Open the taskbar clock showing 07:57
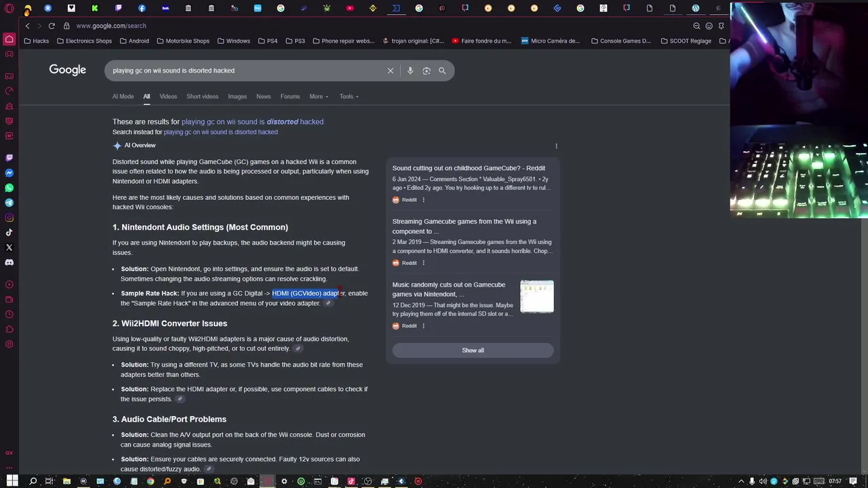The height and width of the screenshot is (488, 868). [x=835, y=481]
